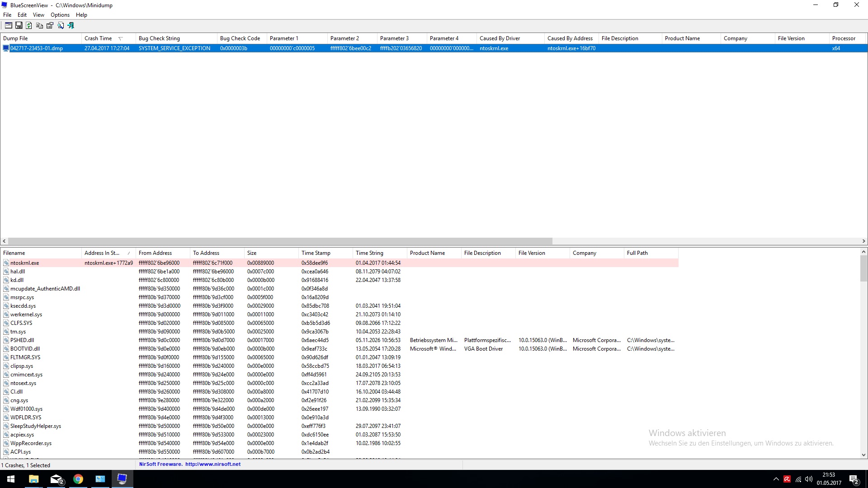Open the Options menu
Viewport: 868px width, 488px height.
click(60, 15)
